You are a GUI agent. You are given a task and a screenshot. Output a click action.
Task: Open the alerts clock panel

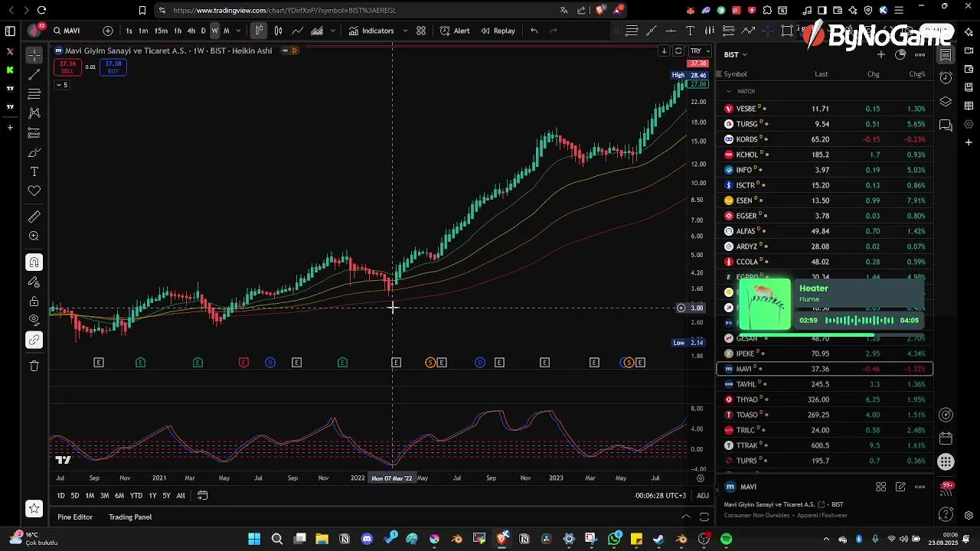(x=946, y=77)
